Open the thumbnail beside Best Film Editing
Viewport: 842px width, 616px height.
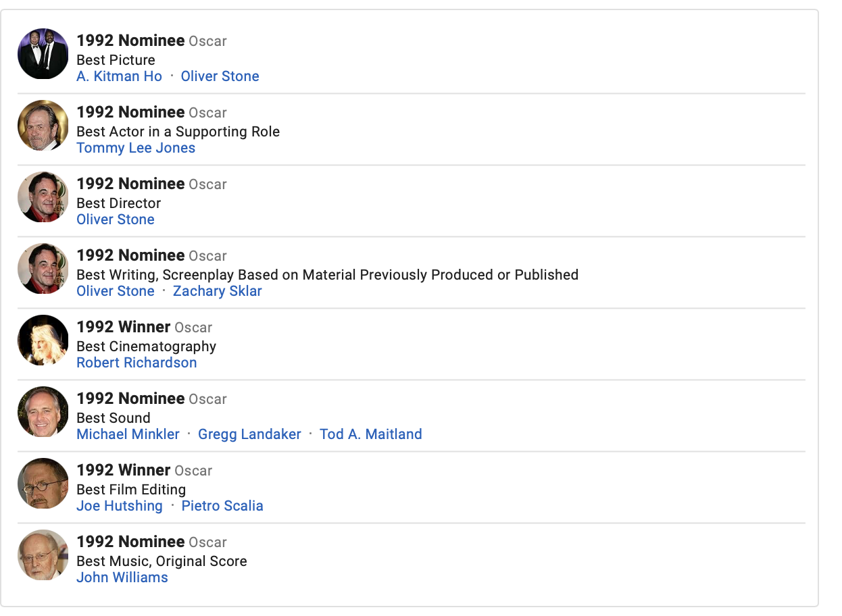(x=43, y=484)
